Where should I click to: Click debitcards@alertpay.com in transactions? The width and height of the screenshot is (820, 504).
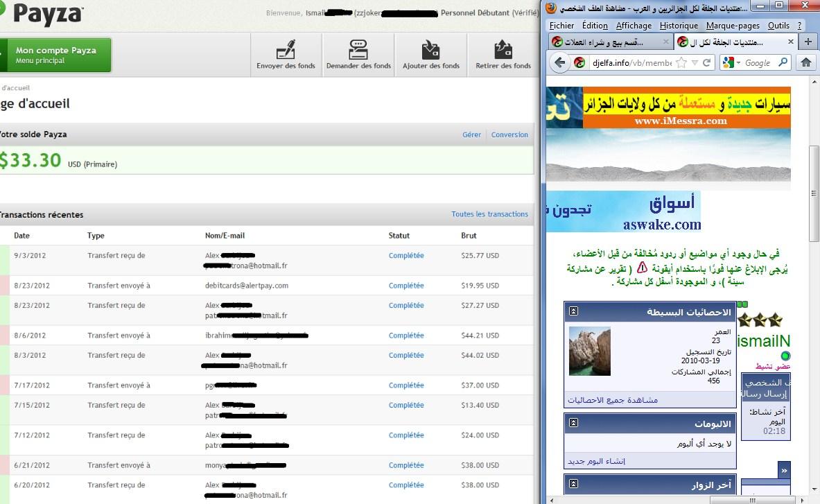tap(246, 286)
